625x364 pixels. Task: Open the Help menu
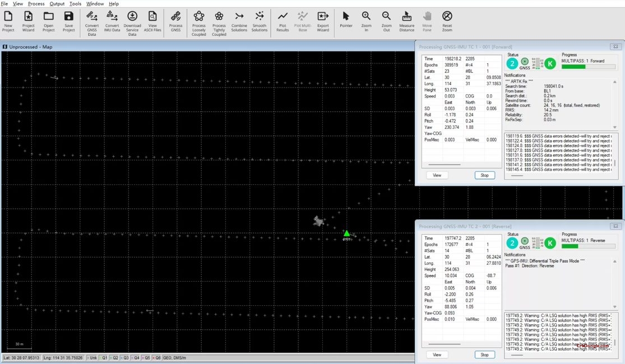tap(114, 3)
